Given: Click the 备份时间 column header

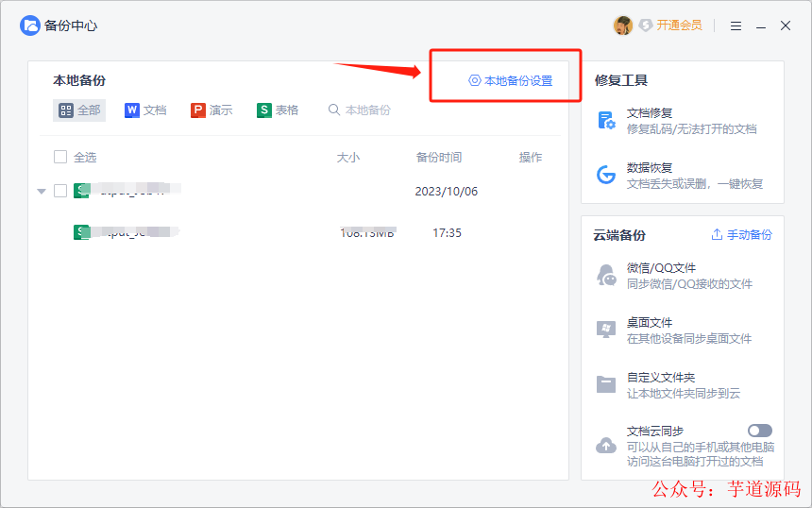Looking at the screenshot, I should coord(439,158).
